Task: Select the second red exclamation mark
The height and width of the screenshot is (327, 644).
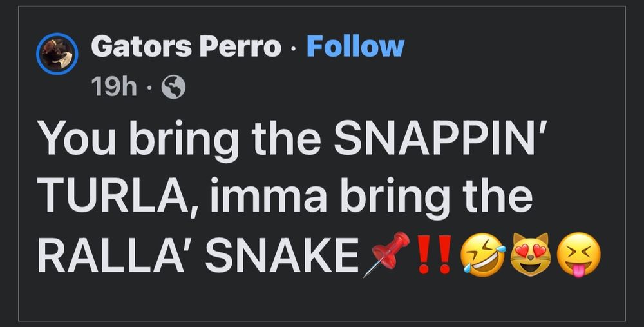Action: pyautogui.click(x=445, y=254)
